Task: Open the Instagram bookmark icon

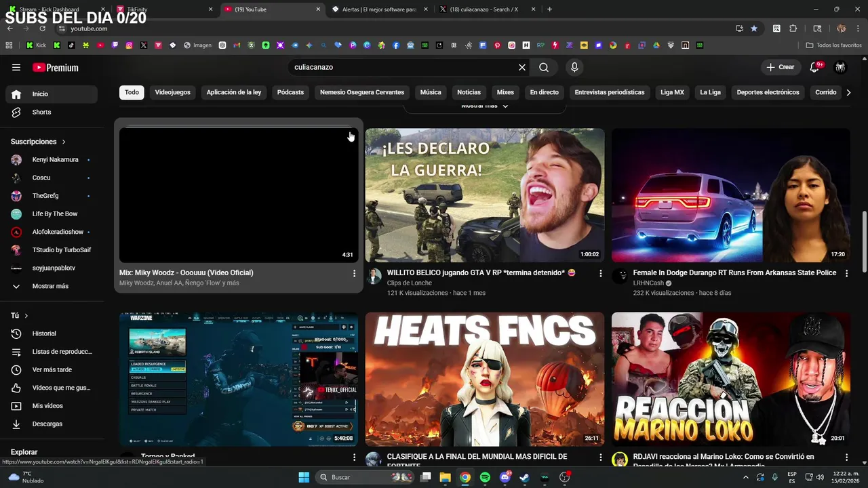Action: pyautogui.click(x=129, y=45)
